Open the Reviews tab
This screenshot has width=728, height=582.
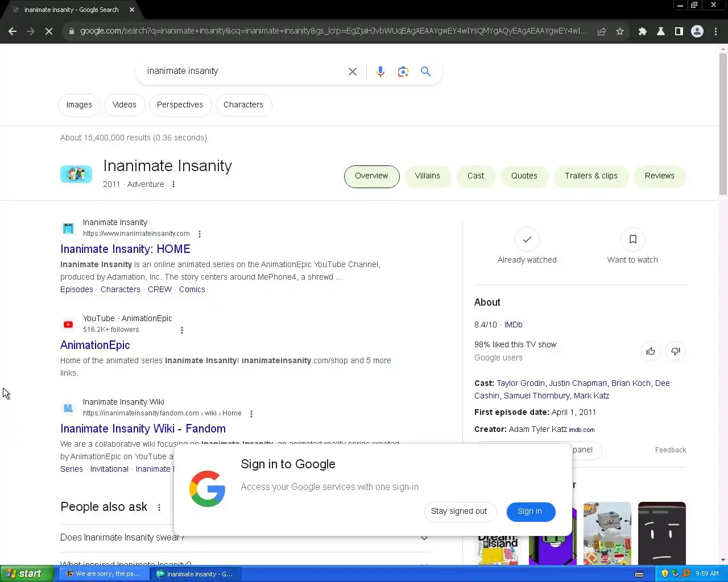pos(660,176)
